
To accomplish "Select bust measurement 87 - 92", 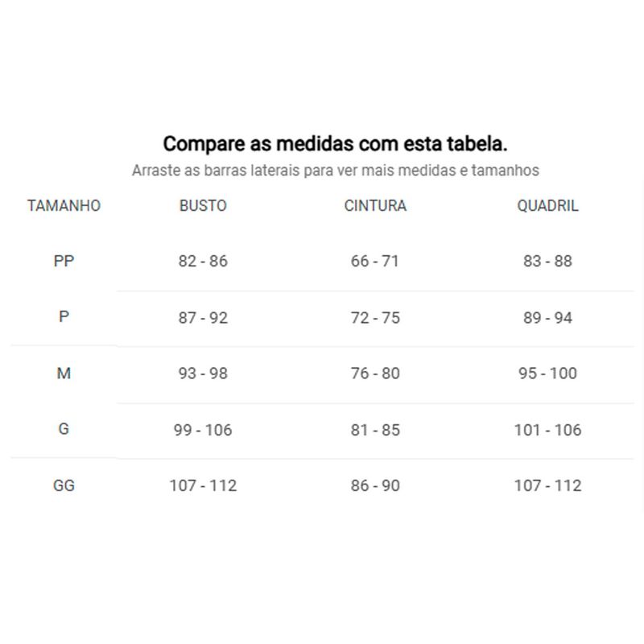I will point(203,317).
